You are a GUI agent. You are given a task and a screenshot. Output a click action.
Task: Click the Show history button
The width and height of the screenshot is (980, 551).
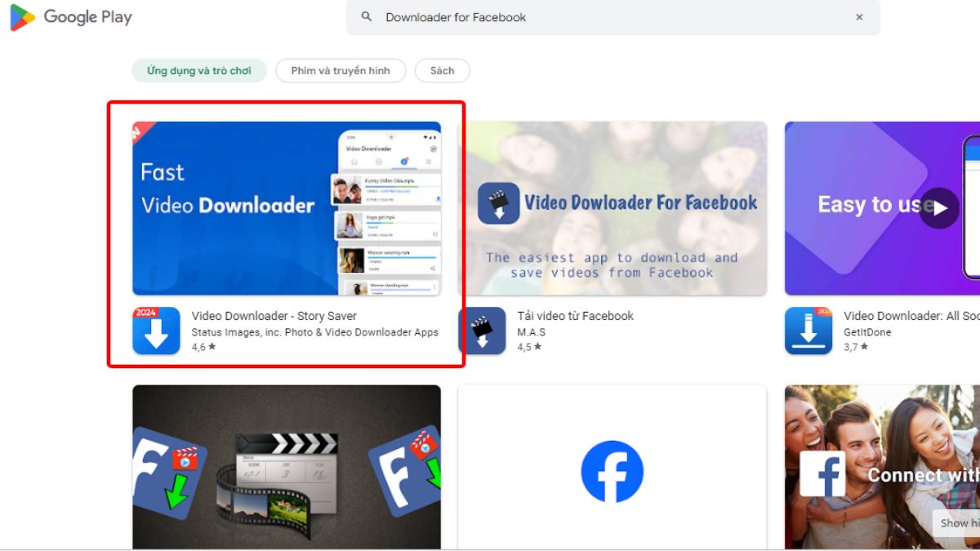point(958,523)
